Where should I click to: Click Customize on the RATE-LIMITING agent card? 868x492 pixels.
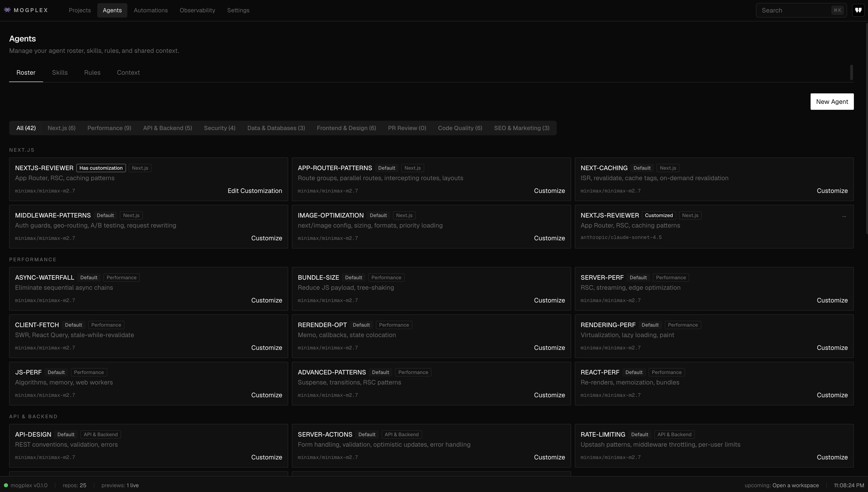pos(832,457)
